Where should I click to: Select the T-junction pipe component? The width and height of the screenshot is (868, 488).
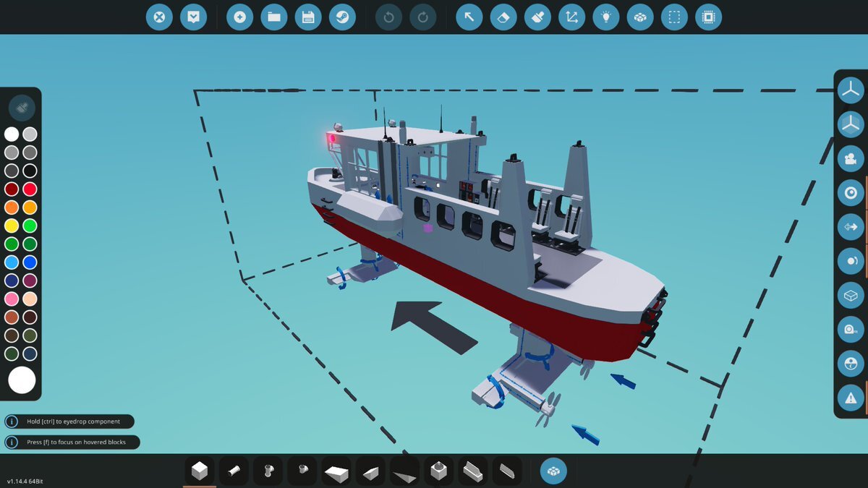coord(268,471)
